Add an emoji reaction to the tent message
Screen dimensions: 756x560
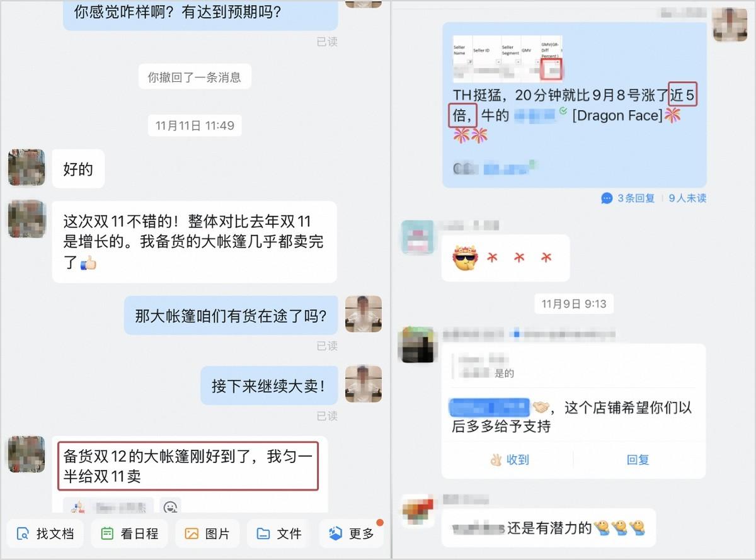170,506
